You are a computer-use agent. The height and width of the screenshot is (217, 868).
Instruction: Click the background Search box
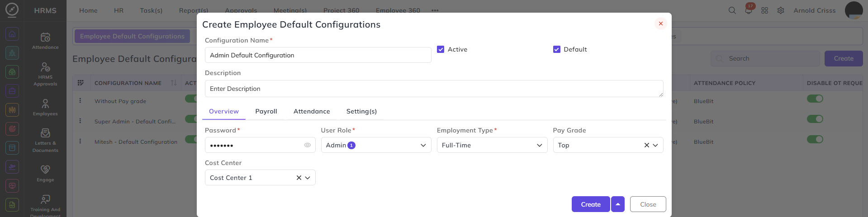765,59
